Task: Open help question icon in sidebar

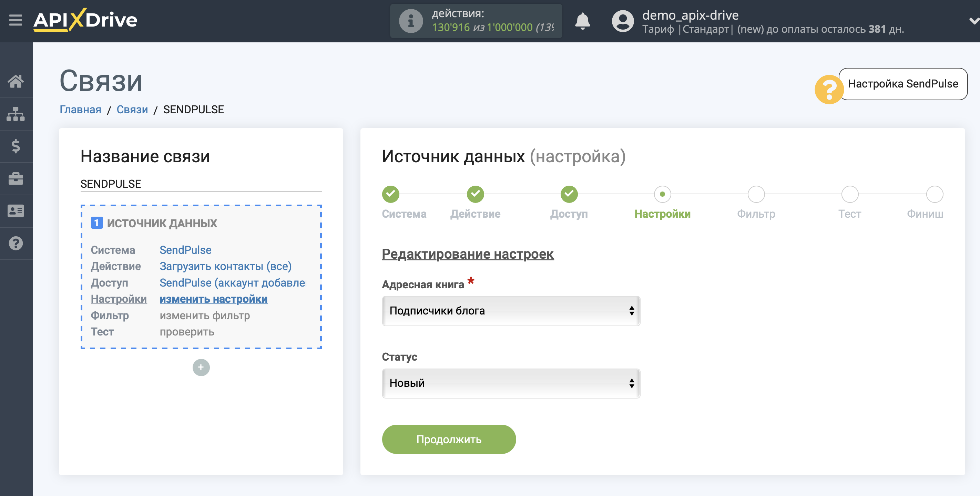Action: [16, 243]
